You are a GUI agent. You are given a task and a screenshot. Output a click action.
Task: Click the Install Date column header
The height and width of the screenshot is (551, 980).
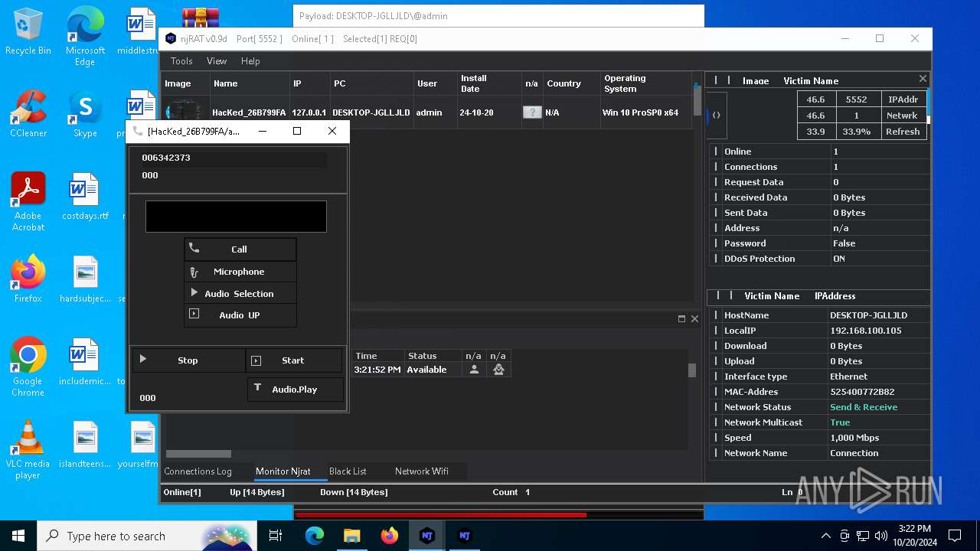[488, 83]
